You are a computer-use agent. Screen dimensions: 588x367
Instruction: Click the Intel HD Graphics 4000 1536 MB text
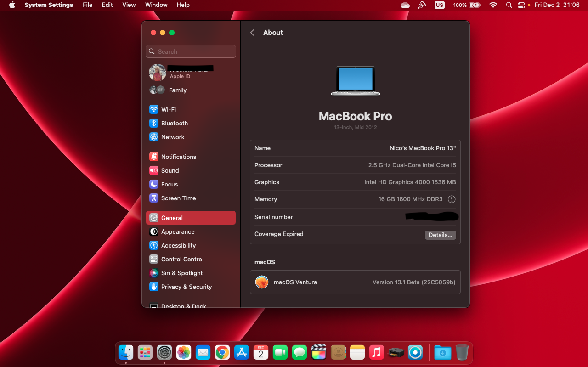coord(410,182)
